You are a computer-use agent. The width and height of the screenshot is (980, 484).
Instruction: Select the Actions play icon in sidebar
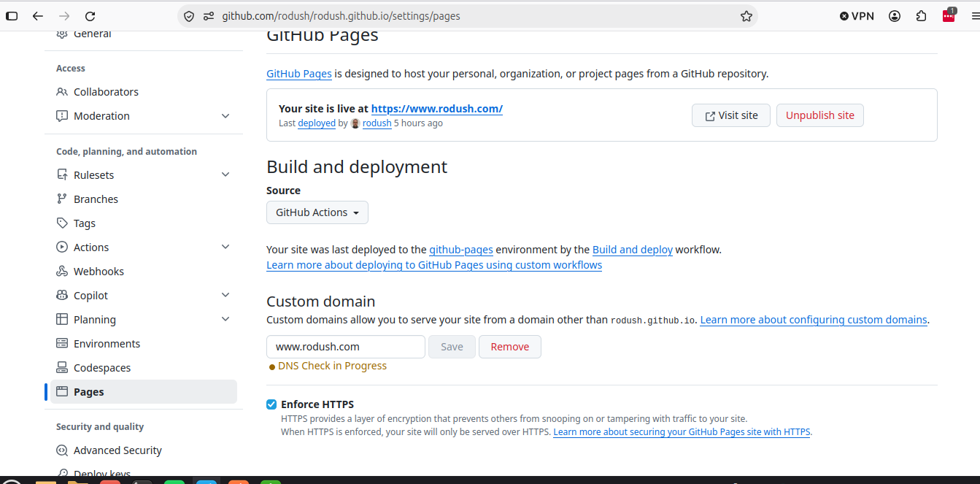coord(62,247)
